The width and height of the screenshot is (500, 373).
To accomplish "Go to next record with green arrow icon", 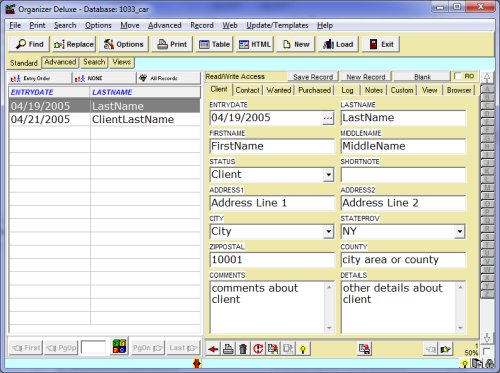I will [x=446, y=349].
